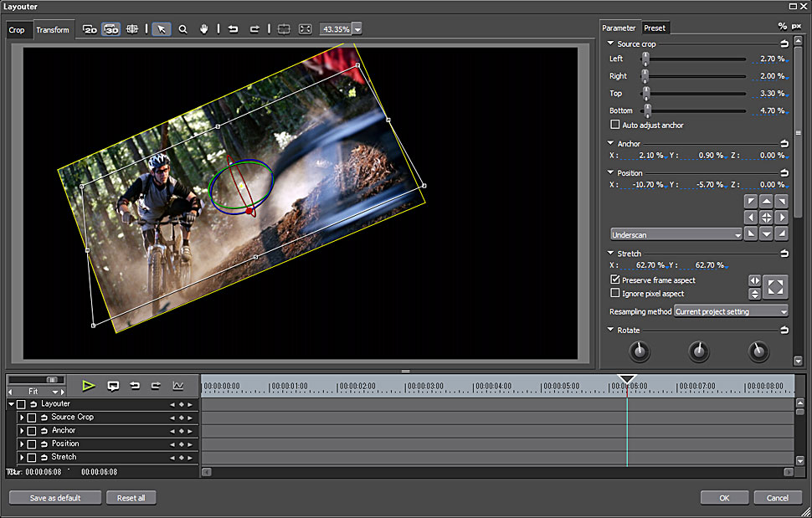This screenshot has height=518, width=812.
Task: Uncheck Preserve frame aspect
Action: point(616,280)
